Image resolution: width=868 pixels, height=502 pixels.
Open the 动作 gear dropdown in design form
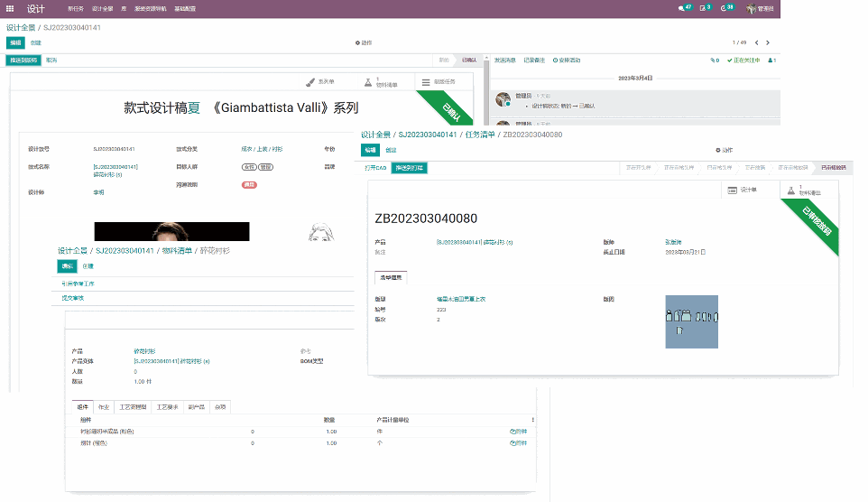click(364, 42)
